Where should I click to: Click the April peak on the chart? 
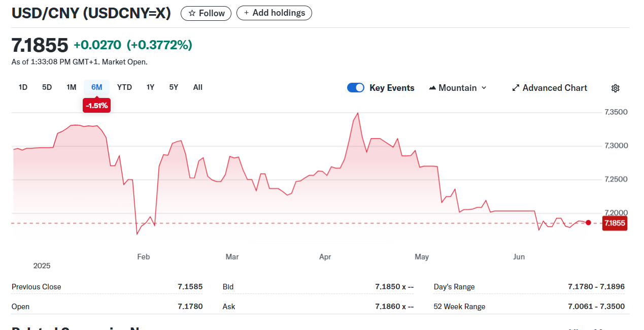pos(358,113)
